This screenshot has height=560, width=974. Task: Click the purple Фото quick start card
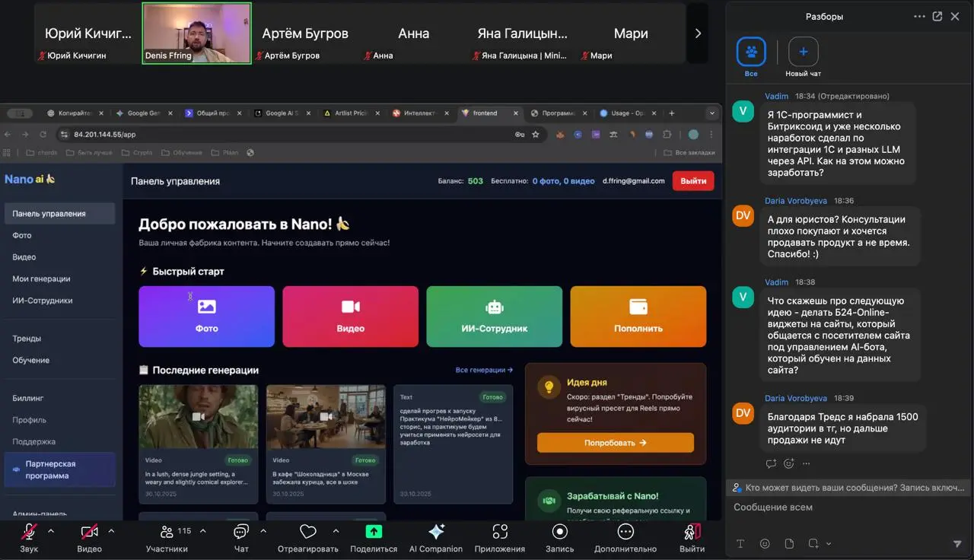pos(206,317)
